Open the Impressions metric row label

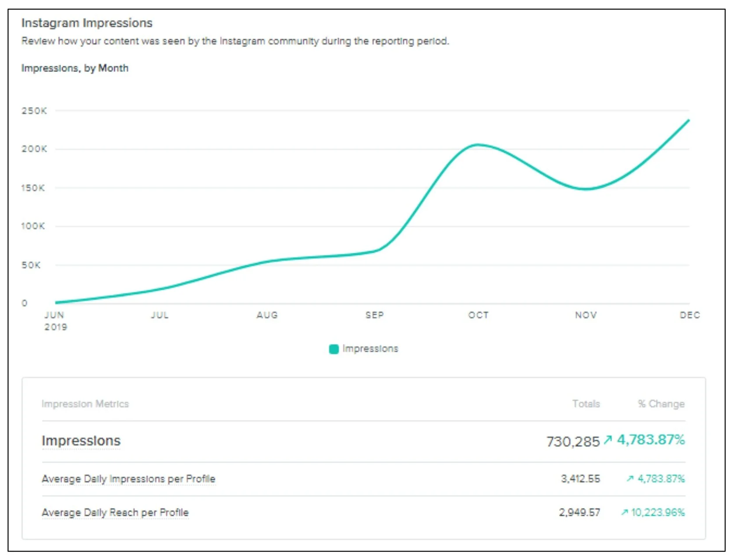click(x=81, y=441)
